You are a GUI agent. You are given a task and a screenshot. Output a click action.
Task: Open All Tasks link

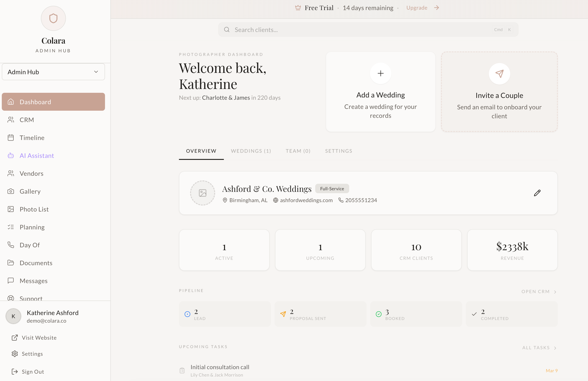click(x=539, y=348)
